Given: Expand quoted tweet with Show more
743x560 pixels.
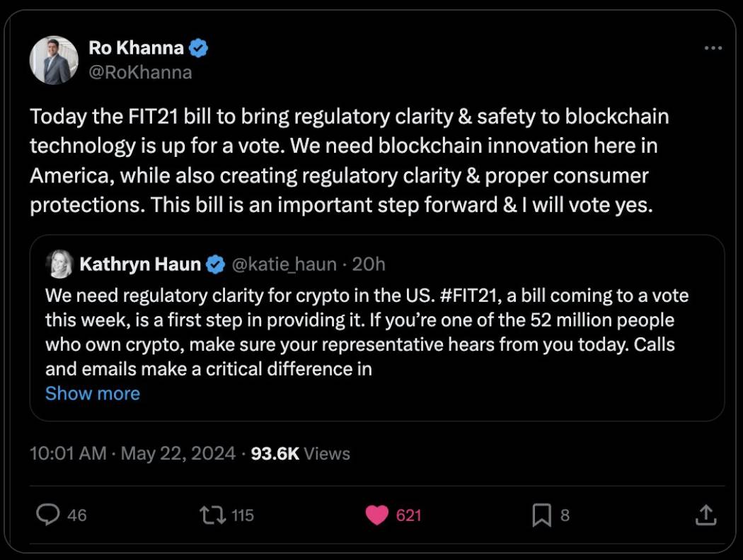Looking at the screenshot, I should tap(93, 393).
